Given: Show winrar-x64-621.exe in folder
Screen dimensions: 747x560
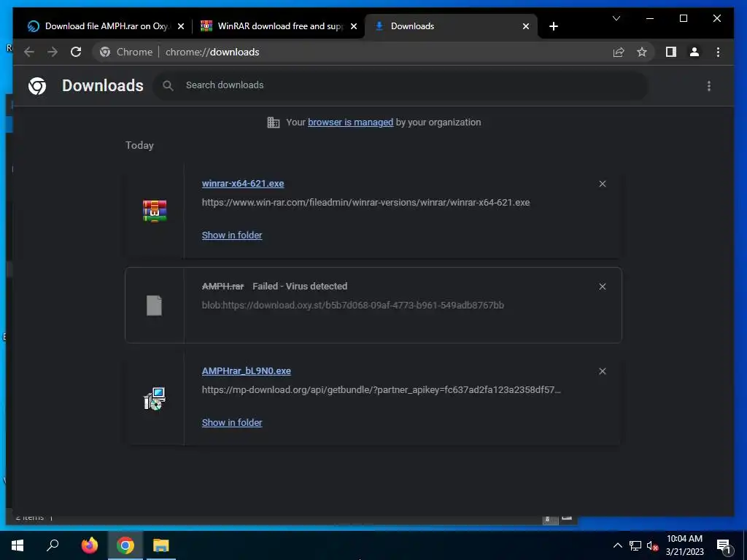Looking at the screenshot, I should (x=232, y=236).
